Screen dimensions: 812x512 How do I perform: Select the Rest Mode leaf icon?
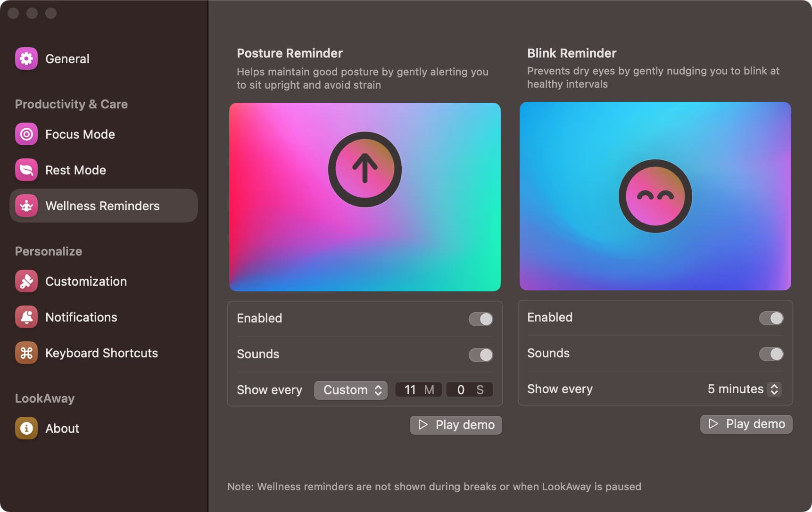coord(26,170)
